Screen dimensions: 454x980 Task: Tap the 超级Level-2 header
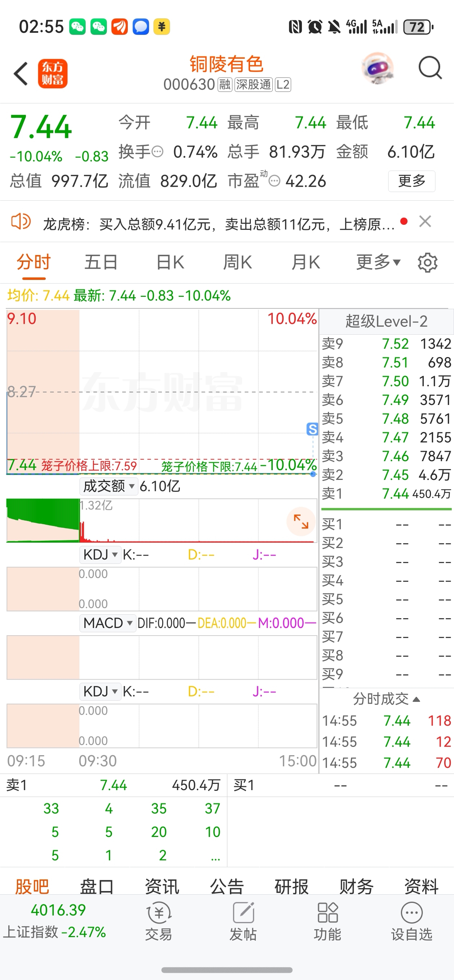coord(386,321)
